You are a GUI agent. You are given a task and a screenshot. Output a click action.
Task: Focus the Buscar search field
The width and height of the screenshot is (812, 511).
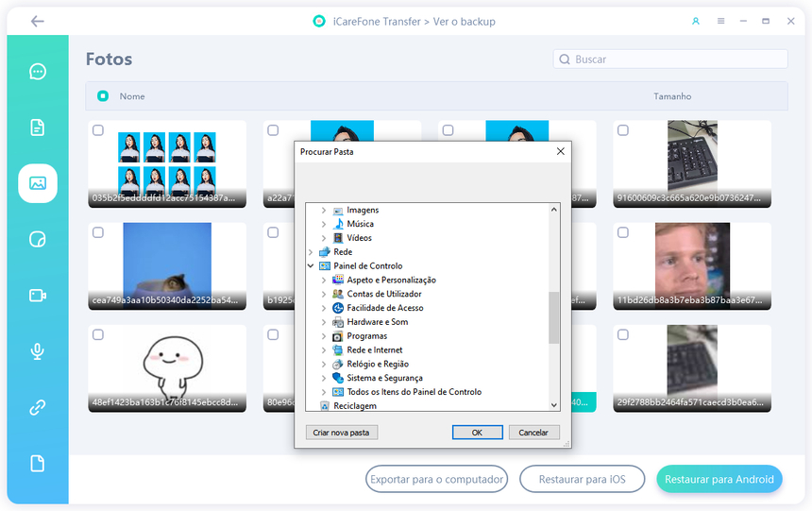(x=670, y=60)
